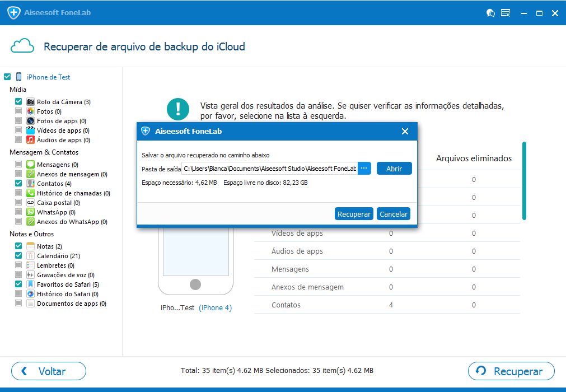Image resolution: width=566 pixels, height=392 pixels.
Task: Browse output folder with ellipsis button
Action: click(x=364, y=168)
